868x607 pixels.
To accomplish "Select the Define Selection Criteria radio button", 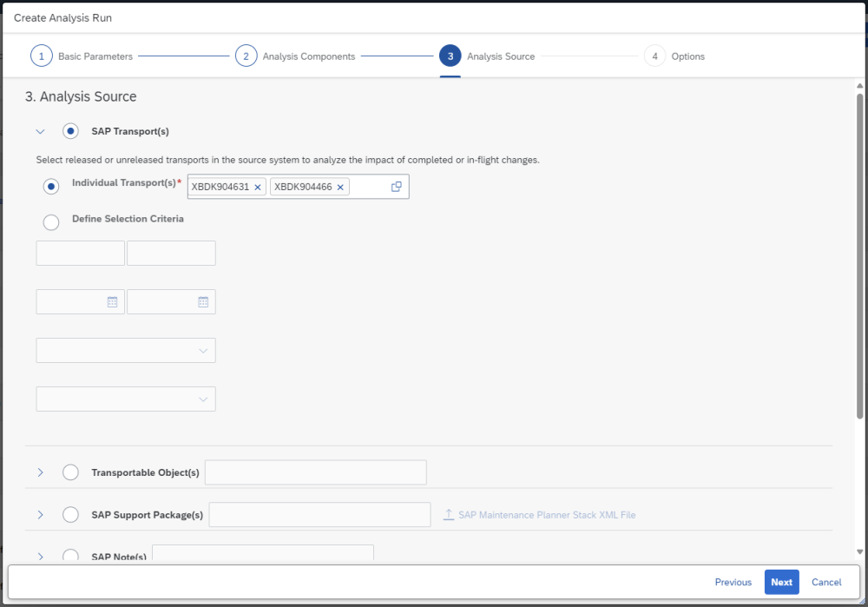I will click(51, 221).
